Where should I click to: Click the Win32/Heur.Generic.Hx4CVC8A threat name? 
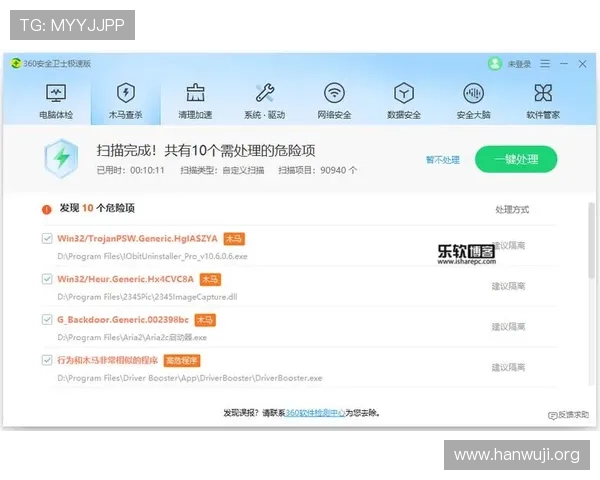click(x=126, y=279)
